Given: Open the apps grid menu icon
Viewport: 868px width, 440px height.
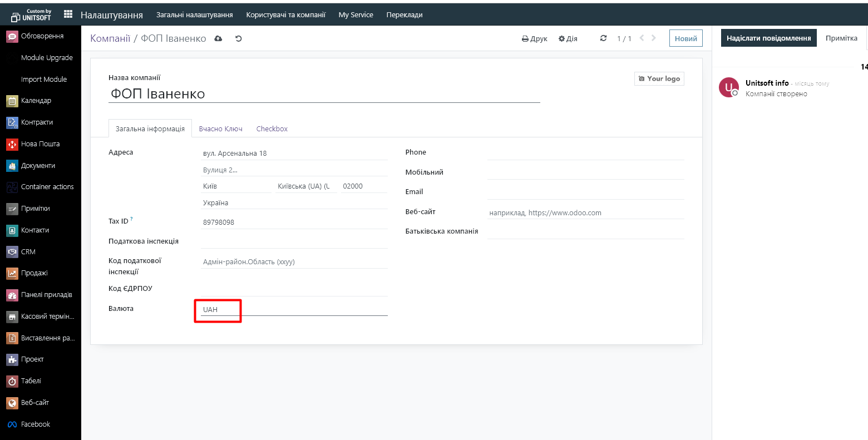Looking at the screenshot, I should (68, 14).
